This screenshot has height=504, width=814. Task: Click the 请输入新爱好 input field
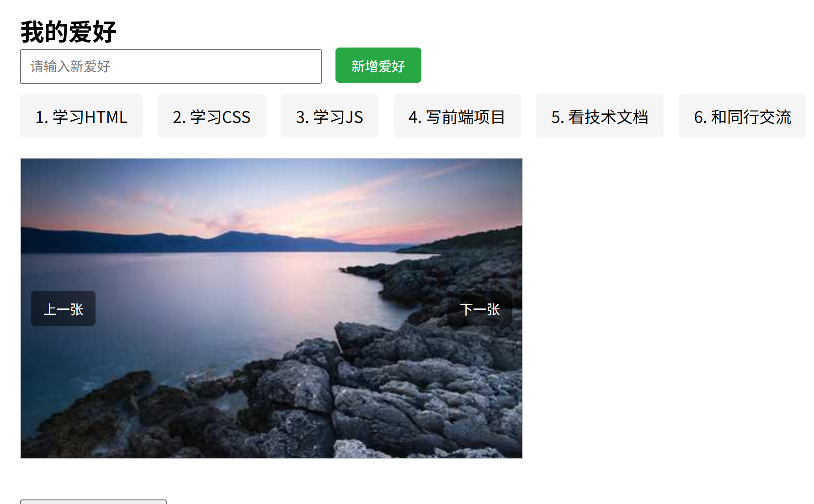click(171, 67)
